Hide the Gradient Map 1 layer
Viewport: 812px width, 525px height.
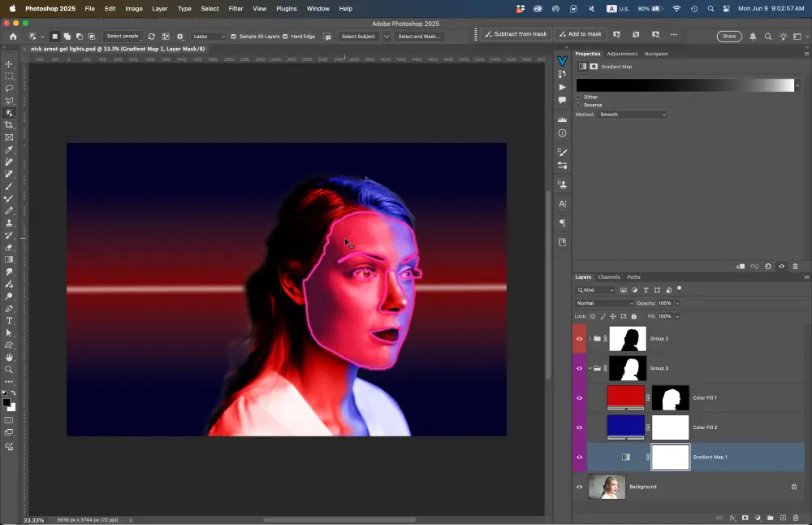pyautogui.click(x=580, y=457)
